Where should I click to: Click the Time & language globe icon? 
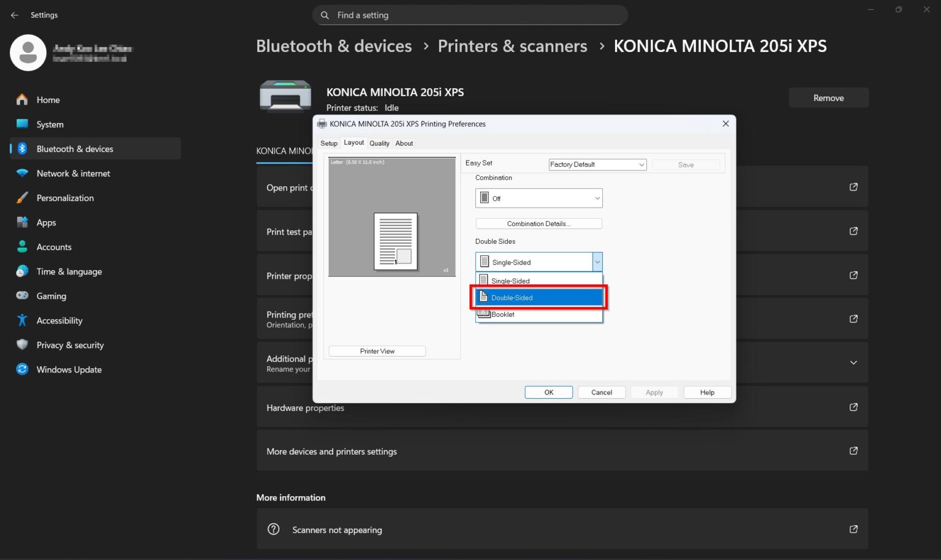tap(22, 271)
